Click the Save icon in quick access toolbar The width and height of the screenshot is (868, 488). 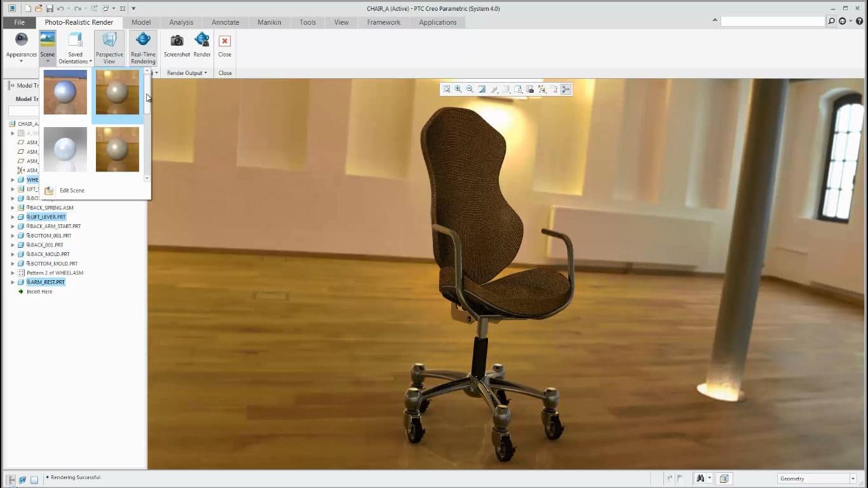click(x=49, y=8)
